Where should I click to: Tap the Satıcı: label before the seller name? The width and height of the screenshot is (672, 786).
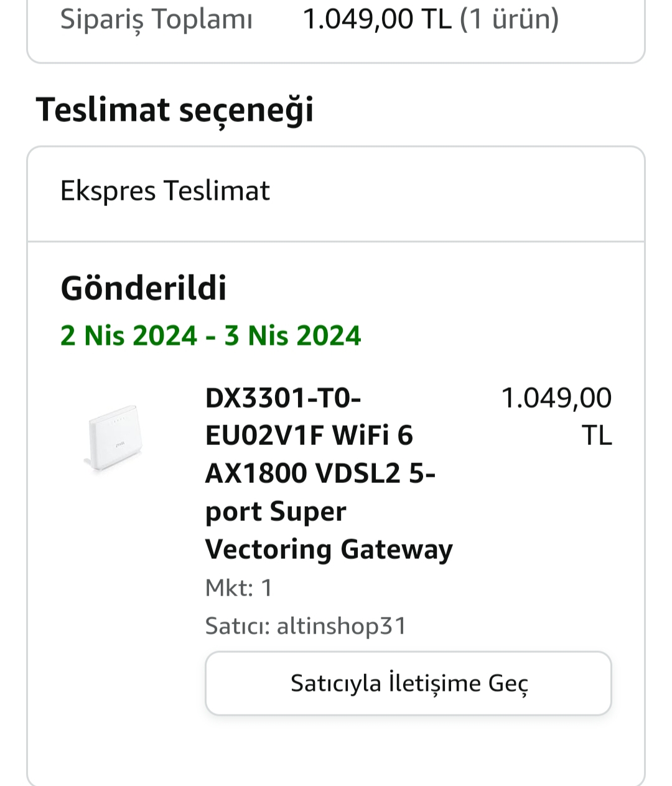coord(237,625)
